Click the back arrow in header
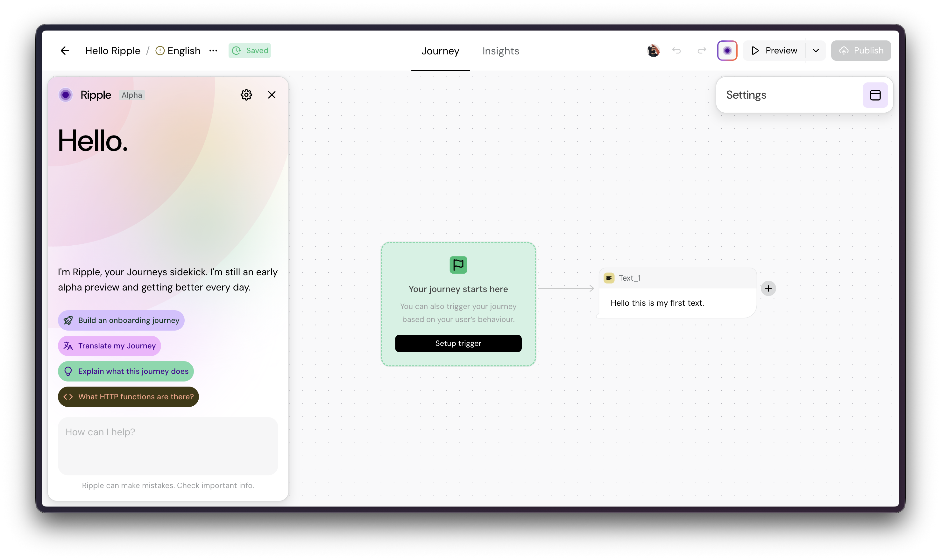 pos(65,51)
